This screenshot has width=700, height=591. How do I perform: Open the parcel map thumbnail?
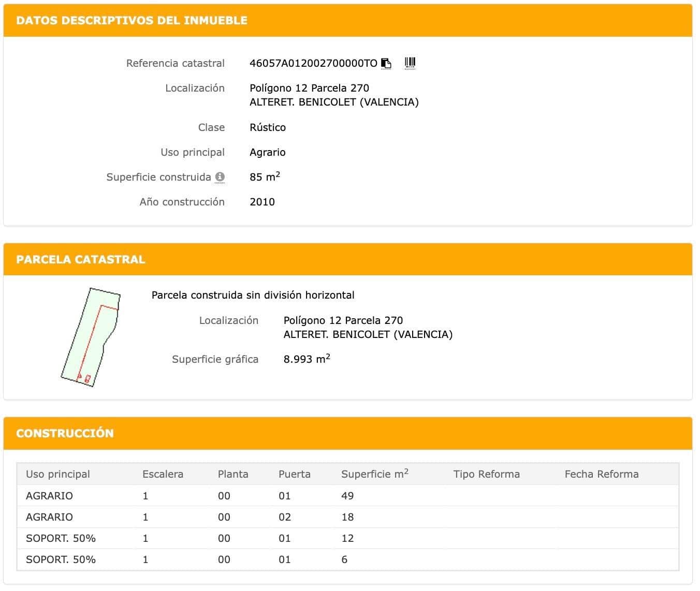tap(91, 337)
